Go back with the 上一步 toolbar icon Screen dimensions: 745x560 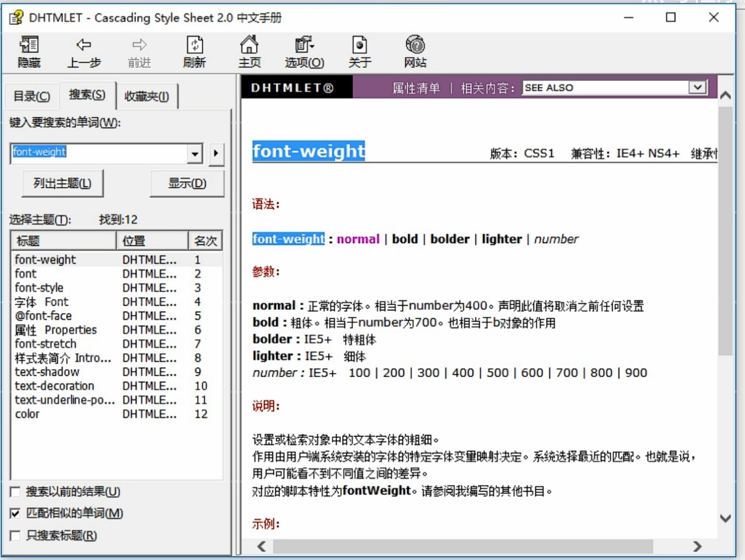point(83,52)
